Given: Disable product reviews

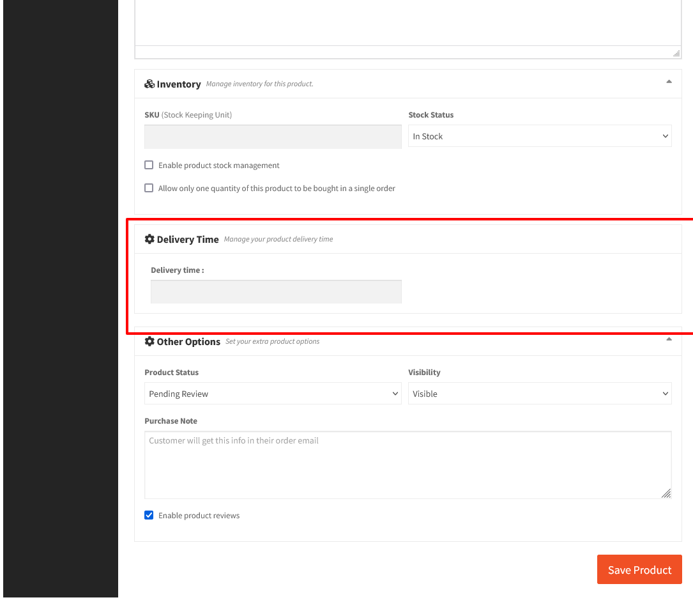Looking at the screenshot, I should [x=148, y=515].
